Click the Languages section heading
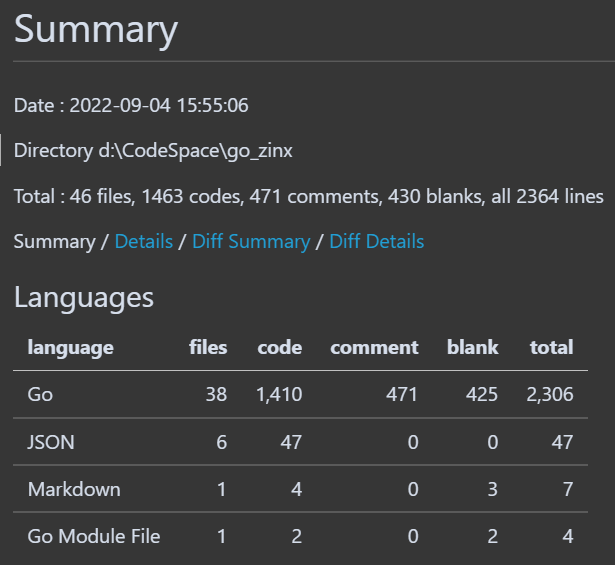The image size is (615, 565). (84, 297)
